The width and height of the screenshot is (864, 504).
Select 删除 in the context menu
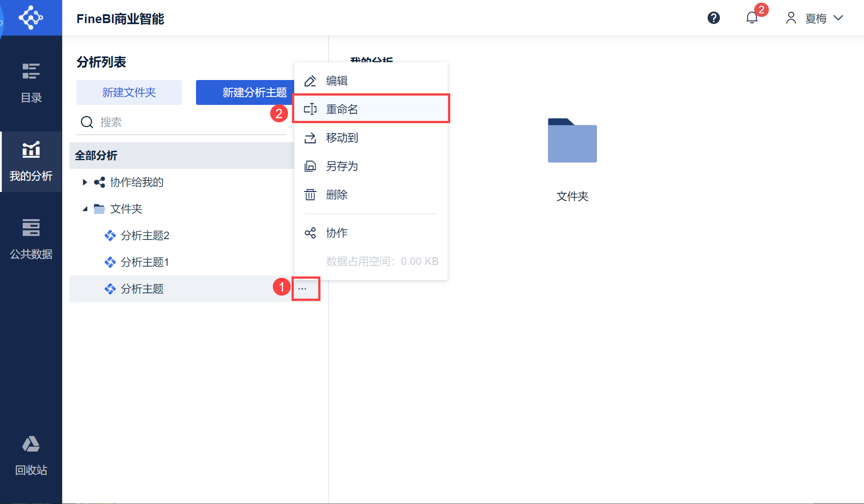(x=336, y=195)
